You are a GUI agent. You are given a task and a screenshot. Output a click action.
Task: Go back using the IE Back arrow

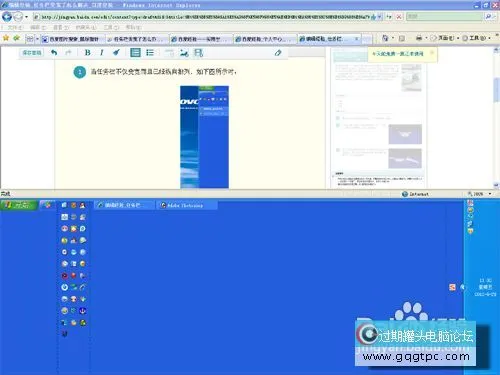pyautogui.click(x=6, y=16)
